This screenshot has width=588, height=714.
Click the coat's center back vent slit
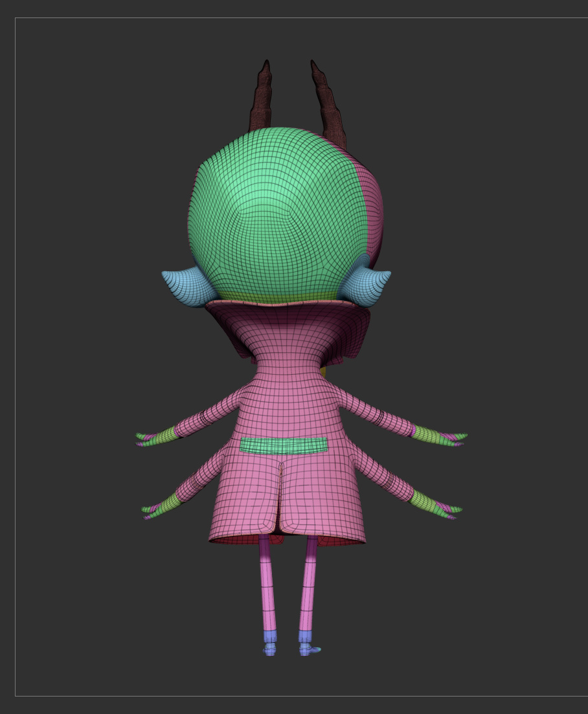click(x=279, y=496)
